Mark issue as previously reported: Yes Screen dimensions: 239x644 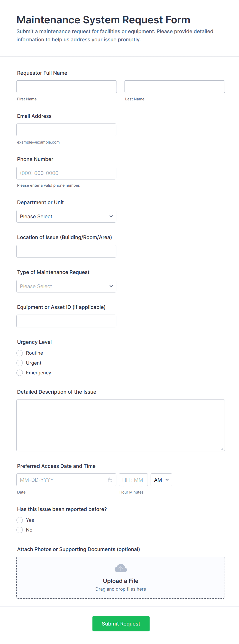pos(20,520)
